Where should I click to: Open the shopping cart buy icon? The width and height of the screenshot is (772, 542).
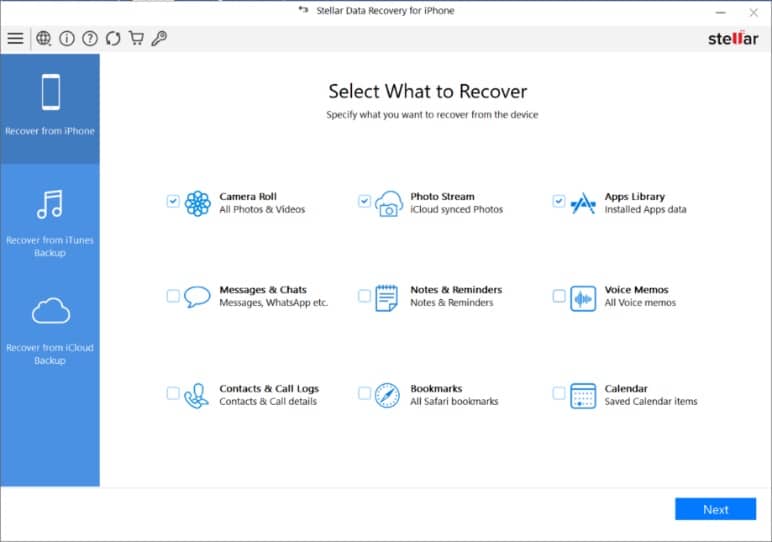point(136,38)
